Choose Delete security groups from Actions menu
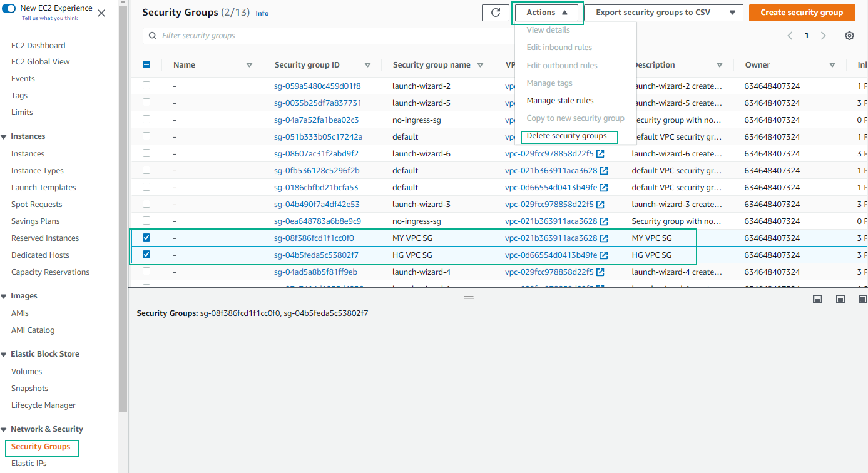 (567, 136)
